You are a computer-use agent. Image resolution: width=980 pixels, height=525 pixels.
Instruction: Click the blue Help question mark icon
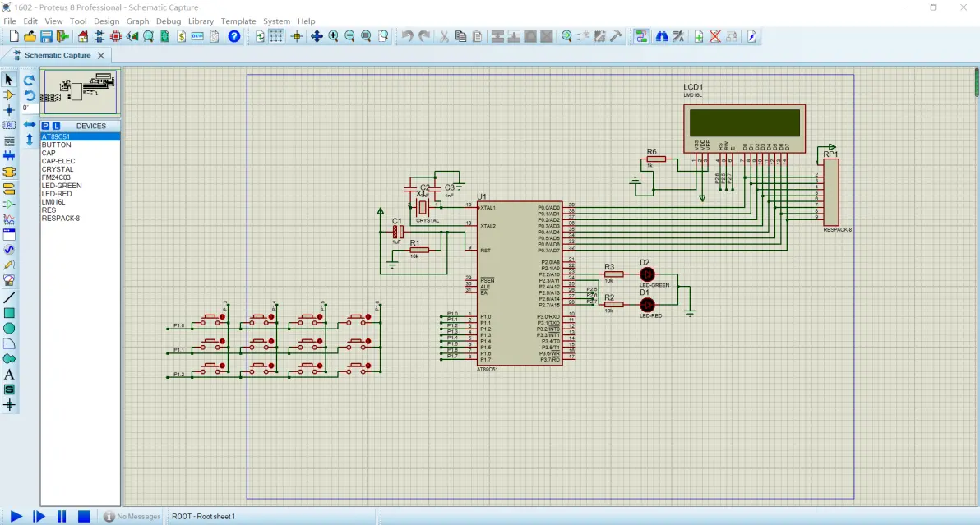click(x=234, y=37)
